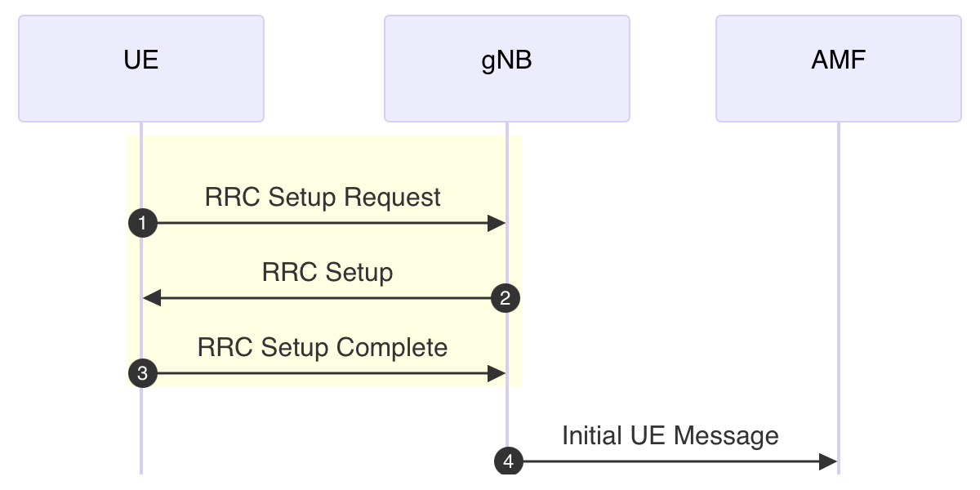Image resolution: width=980 pixels, height=490 pixels.
Task: Select the sequence number 2 badge
Action: [x=506, y=299]
